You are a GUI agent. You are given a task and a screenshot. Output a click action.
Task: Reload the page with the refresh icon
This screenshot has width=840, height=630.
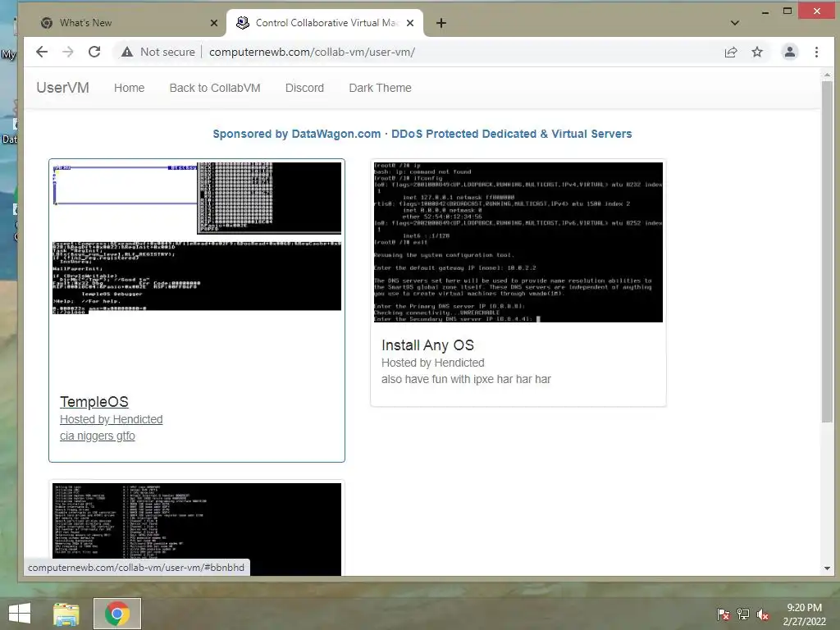(94, 52)
